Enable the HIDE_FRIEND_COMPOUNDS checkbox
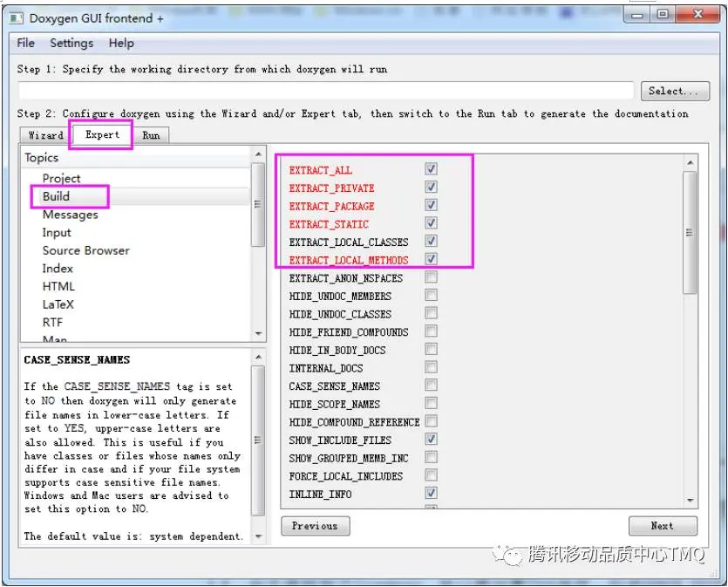The height and width of the screenshot is (587, 728). 431,331
